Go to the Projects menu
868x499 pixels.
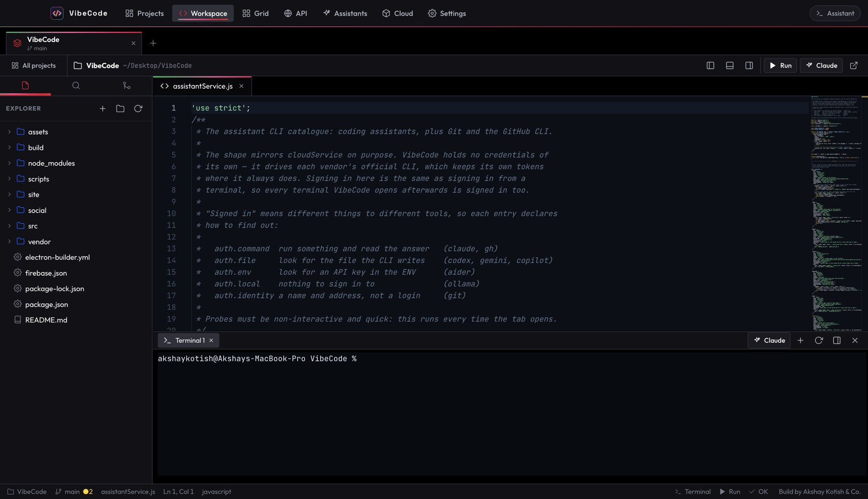tap(145, 13)
